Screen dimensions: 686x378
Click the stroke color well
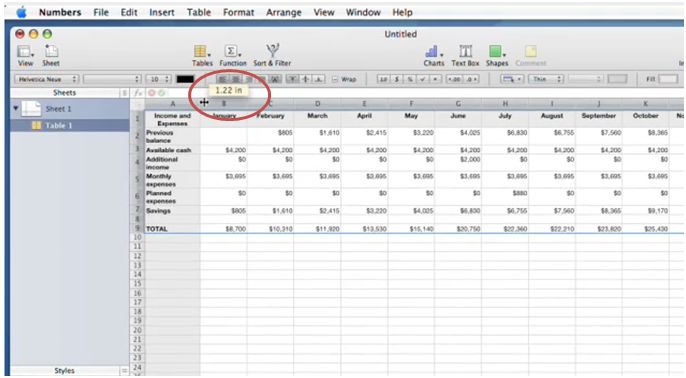(x=617, y=79)
